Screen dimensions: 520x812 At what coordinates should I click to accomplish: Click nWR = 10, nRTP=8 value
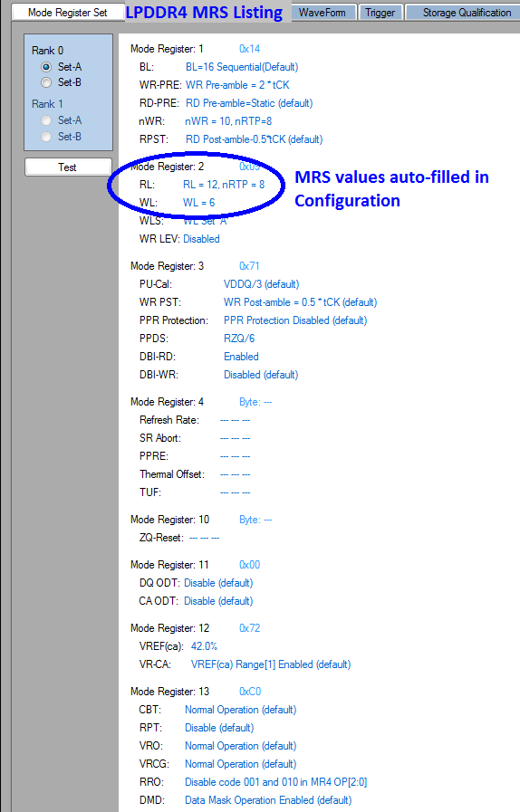pos(228,121)
